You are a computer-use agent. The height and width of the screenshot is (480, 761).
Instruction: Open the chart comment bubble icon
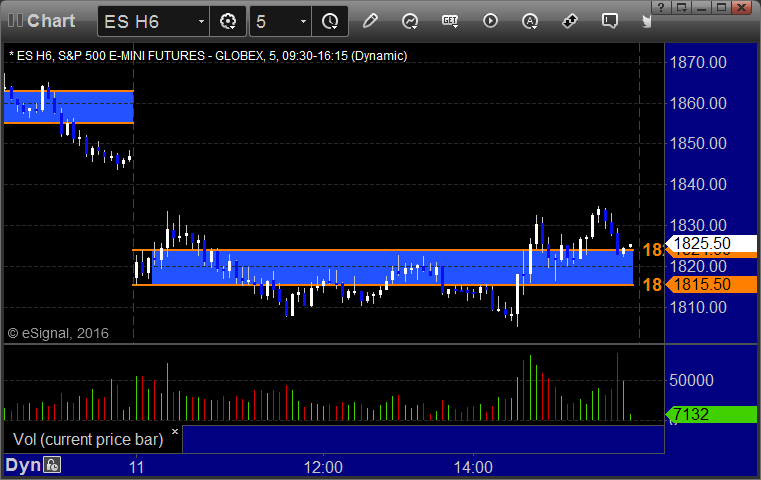coord(610,21)
